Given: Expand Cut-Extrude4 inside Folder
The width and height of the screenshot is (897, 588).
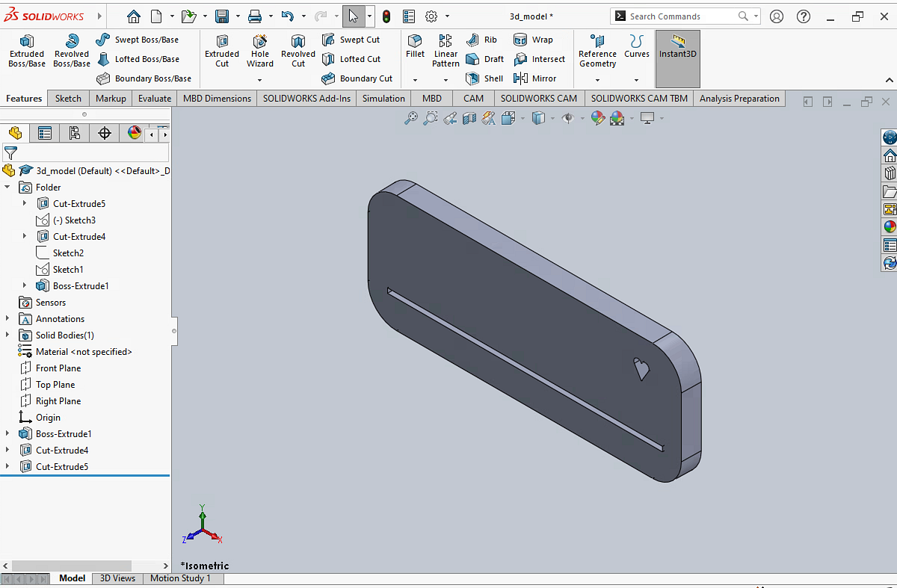Looking at the screenshot, I should (24, 236).
